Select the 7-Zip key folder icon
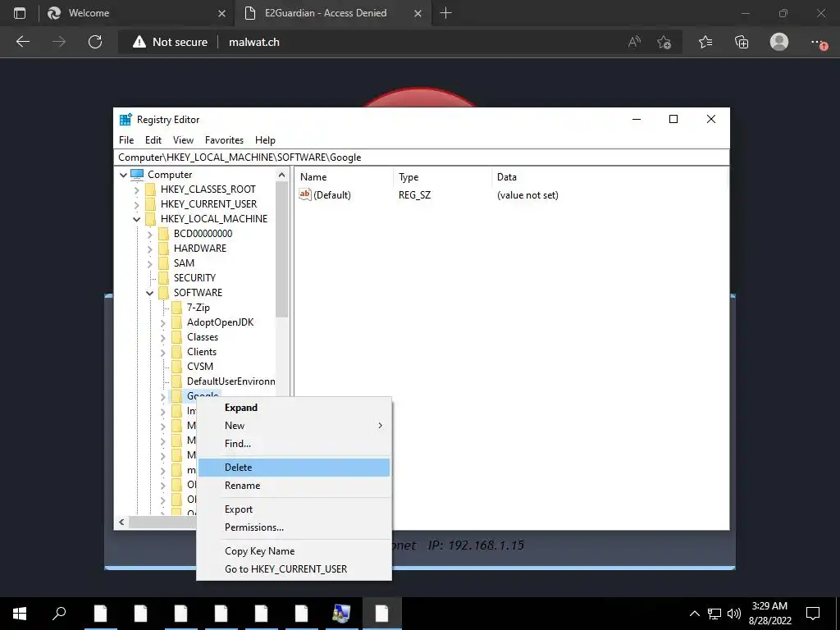The image size is (840, 630). pyautogui.click(x=177, y=308)
